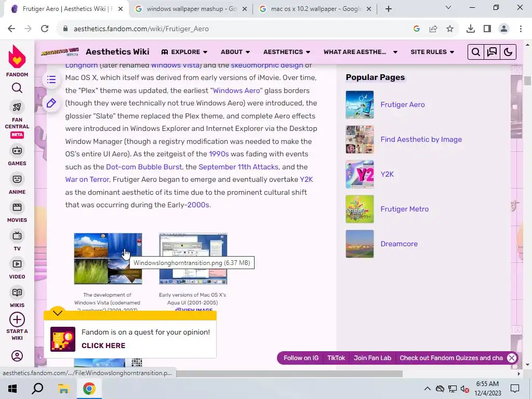Viewport: 532px width, 399px height.
Task: Follow the Windows Aero link
Action: point(236,90)
